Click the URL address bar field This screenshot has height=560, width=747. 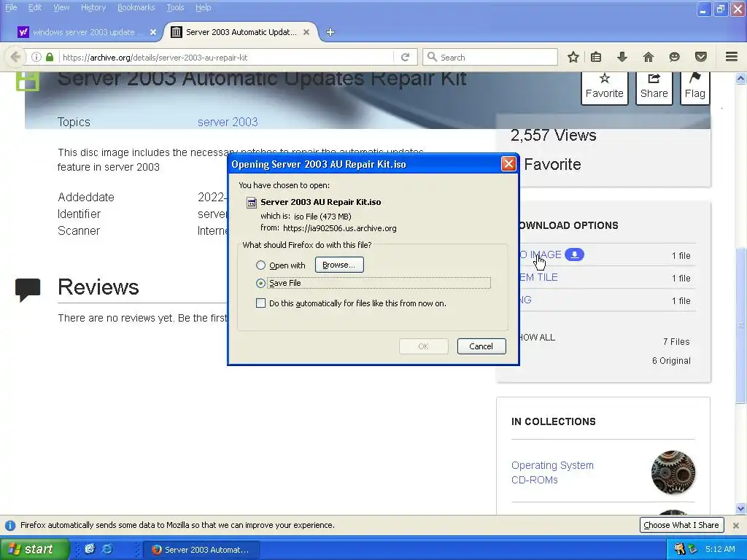(x=226, y=57)
